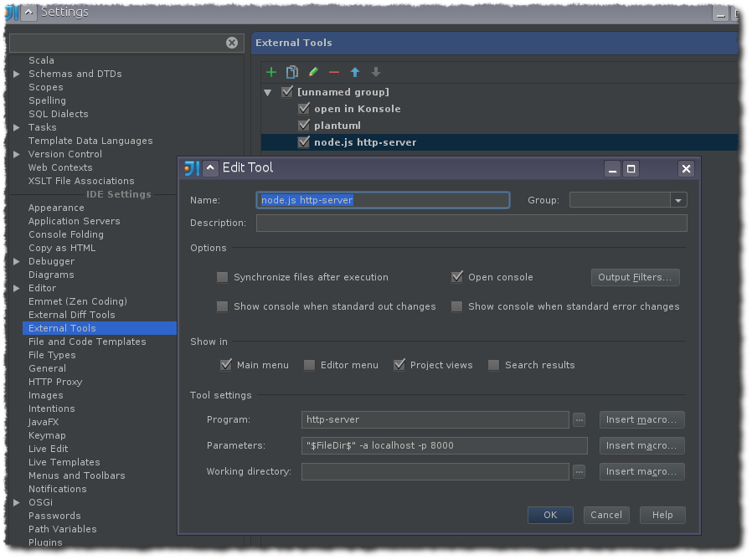Image resolution: width=752 pixels, height=560 pixels.
Task: Open the Appearance settings page
Action: click(x=56, y=208)
